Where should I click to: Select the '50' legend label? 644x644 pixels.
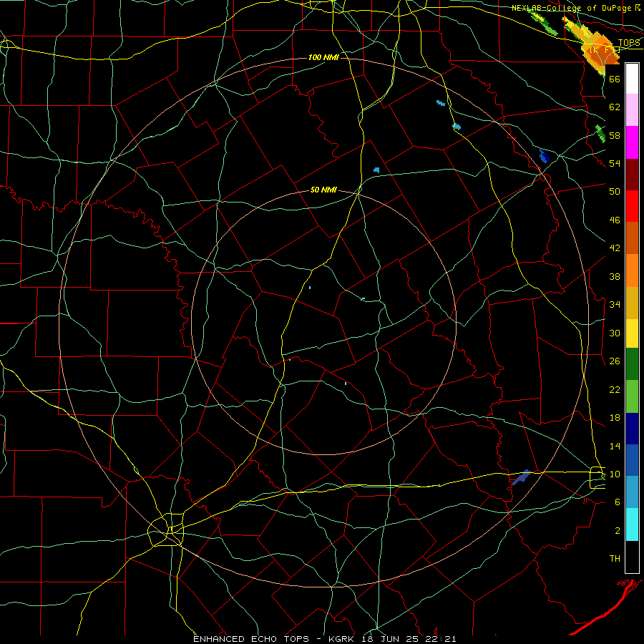coord(615,192)
